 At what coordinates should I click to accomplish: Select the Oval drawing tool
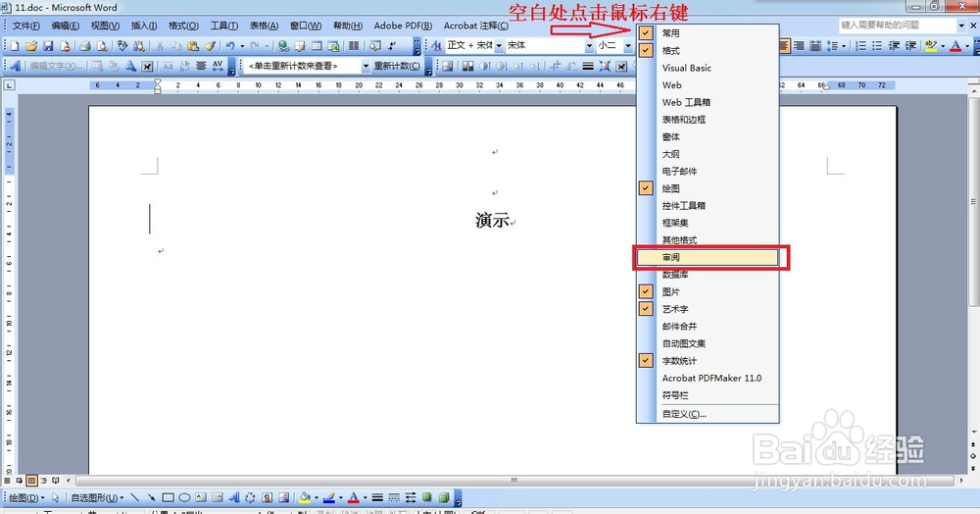click(x=185, y=497)
